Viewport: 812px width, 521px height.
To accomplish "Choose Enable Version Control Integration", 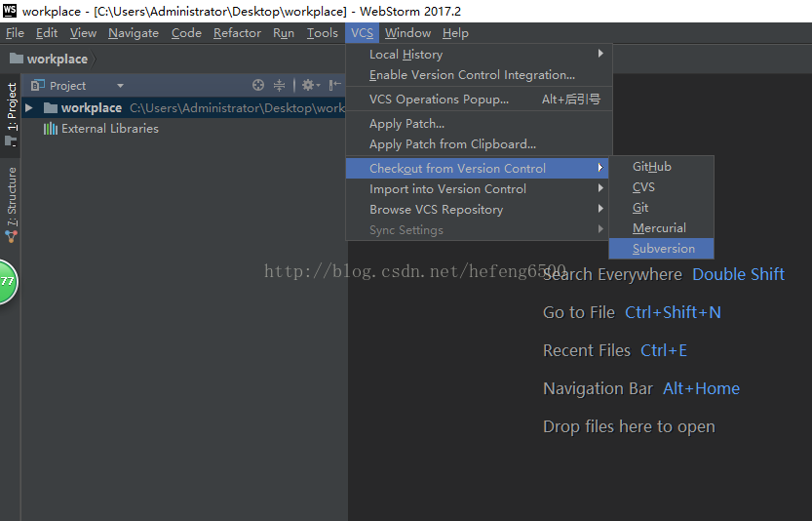I will point(479,75).
